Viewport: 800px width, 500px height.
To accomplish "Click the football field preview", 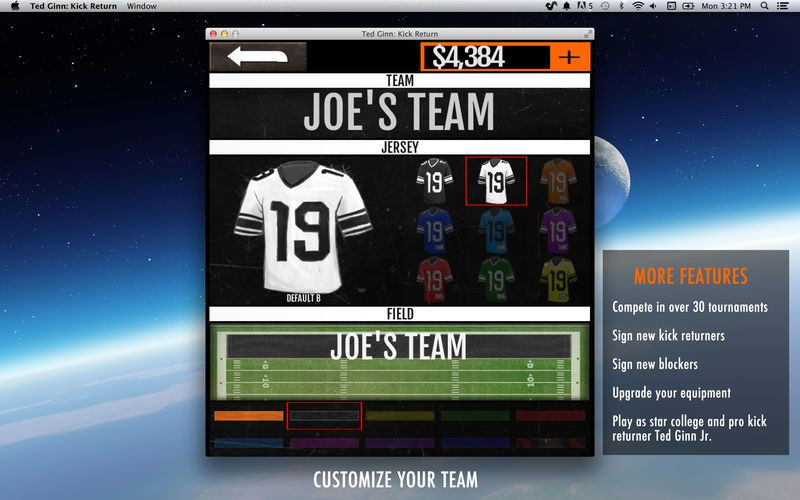I will click(399, 361).
